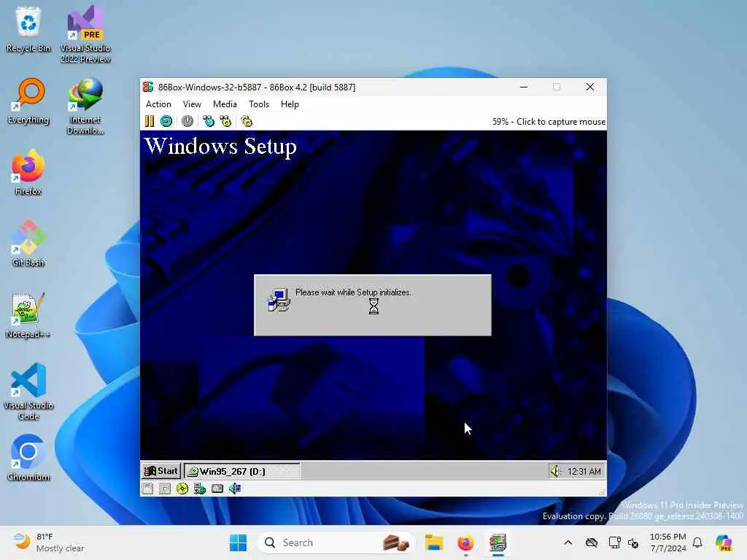Click the CD-ROM disc status icon
The height and width of the screenshot is (560, 747).
182,489
